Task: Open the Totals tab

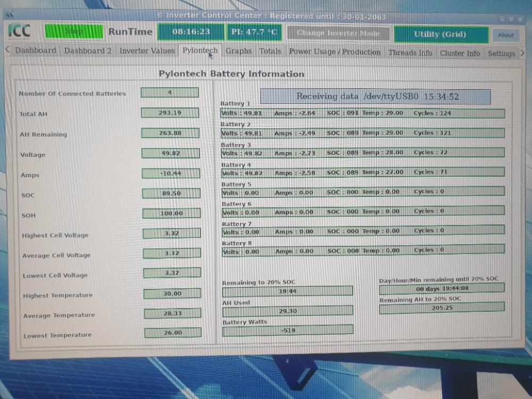Action: [x=270, y=51]
